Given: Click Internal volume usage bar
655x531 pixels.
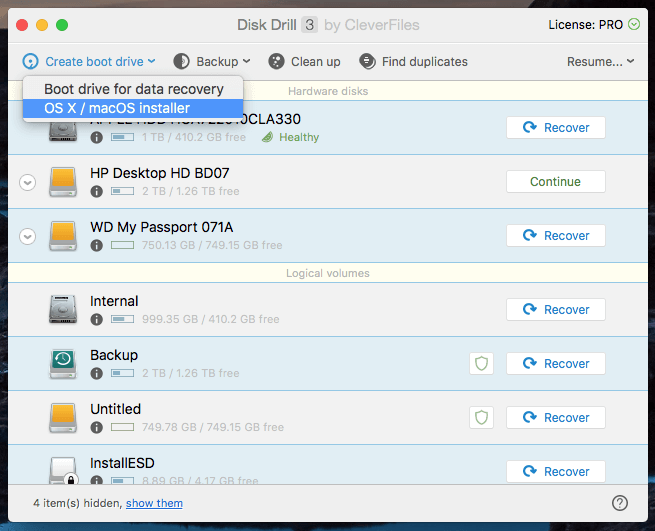Looking at the screenshot, I should (x=122, y=319).
